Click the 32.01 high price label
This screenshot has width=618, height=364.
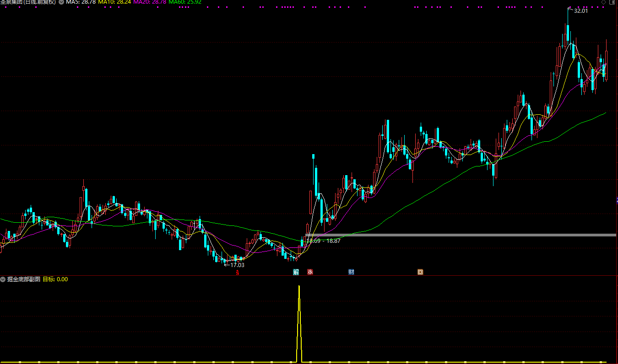click(580, 11)
